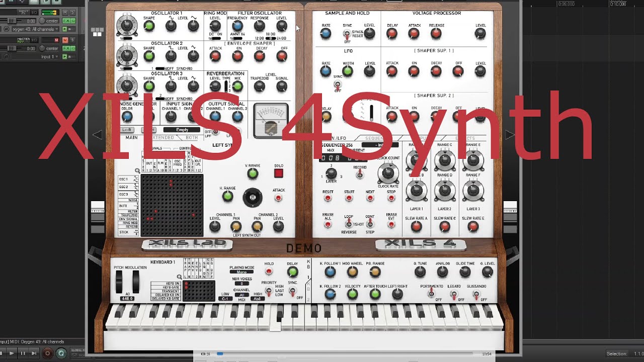This screenshot has height=362, width=644.
Task: Click the Mod Wheel orange knob
Action: [352, 272]
